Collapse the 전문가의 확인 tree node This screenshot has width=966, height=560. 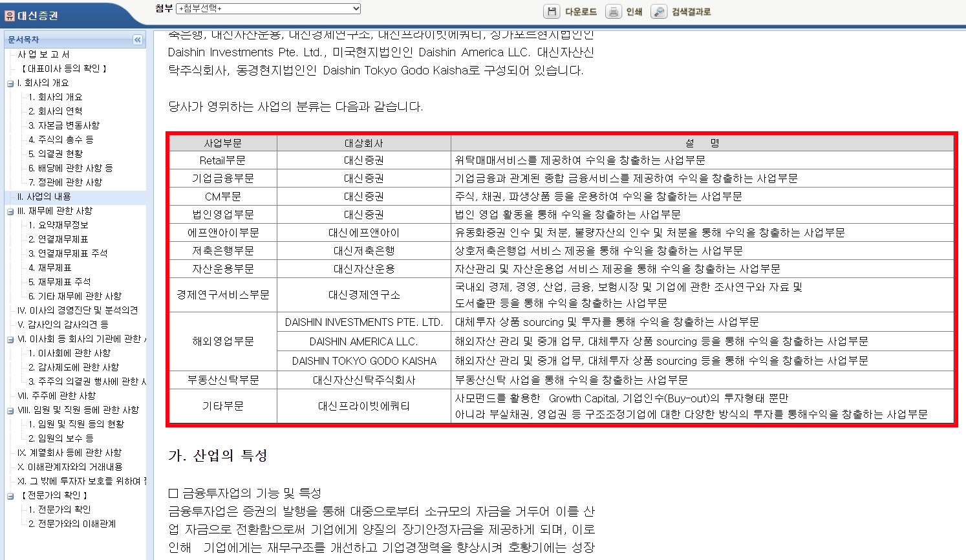coord(10,496)
